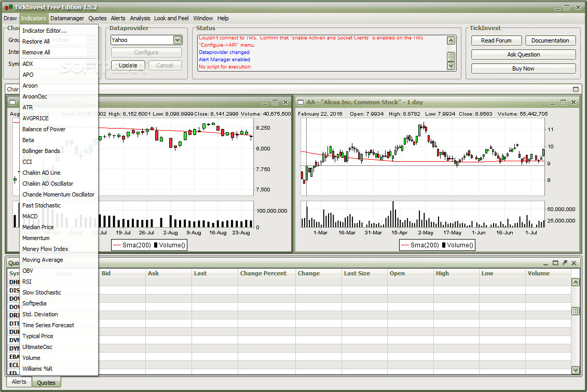Open the Help menu

click(x=223, y=18)
